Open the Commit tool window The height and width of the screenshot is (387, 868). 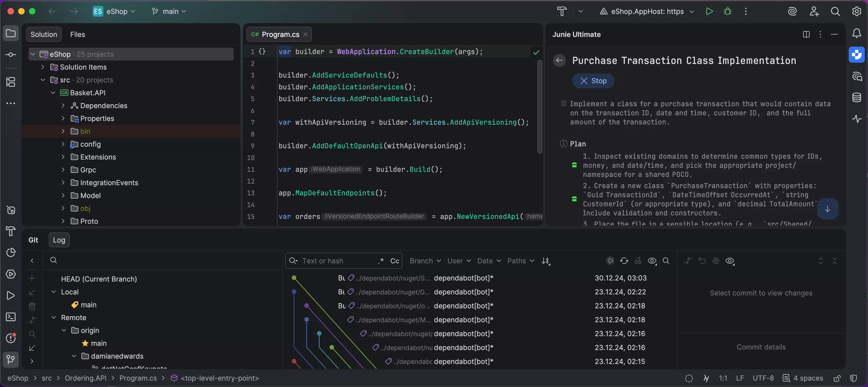(x=10, y=55)
